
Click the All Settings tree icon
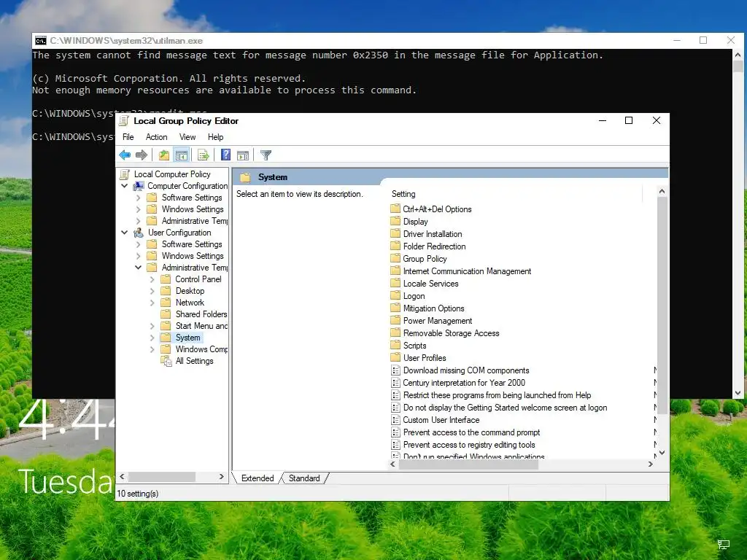166,361
